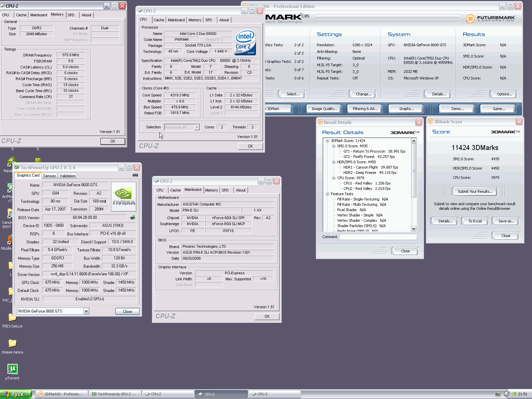Click Save as... button in 3DMark Score

click(506, 221)
